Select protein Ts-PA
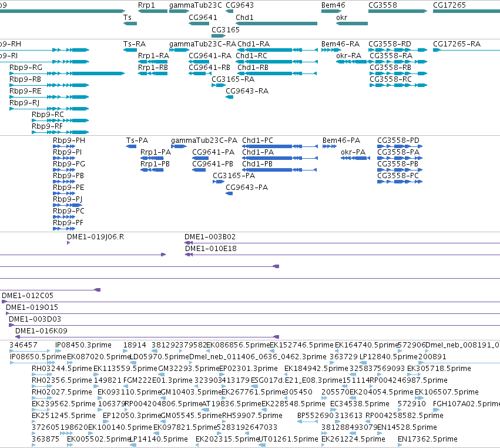Viewport: 500px width, 448px height. (x=132, y=146)
